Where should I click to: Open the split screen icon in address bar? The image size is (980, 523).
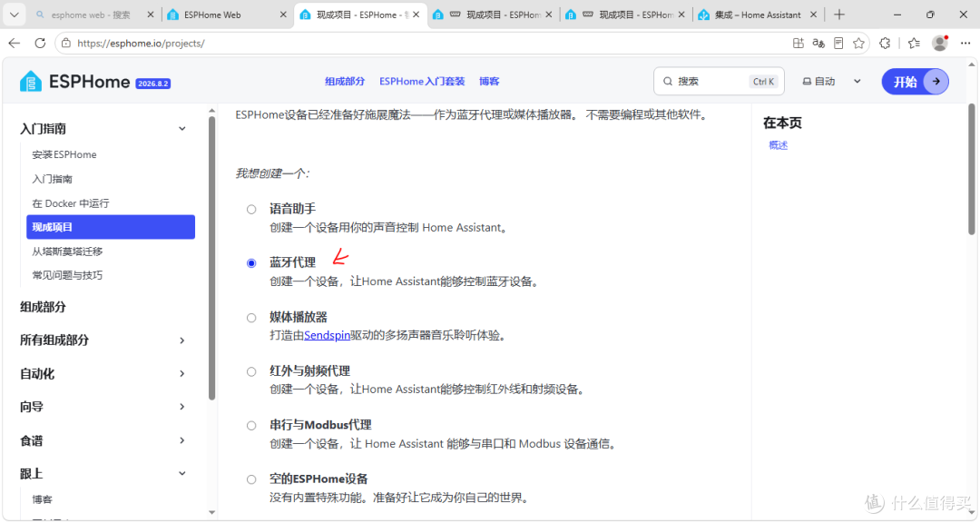(799, 44)
